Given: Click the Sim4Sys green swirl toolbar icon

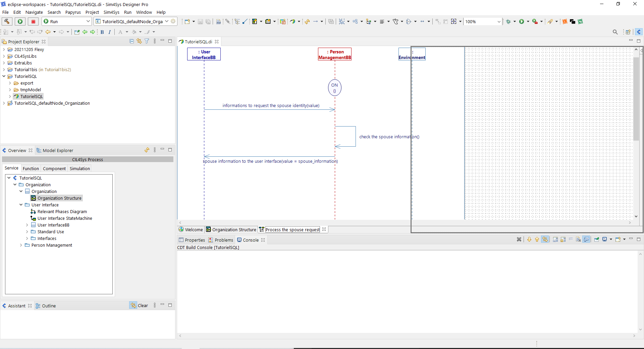Looking at the screenshot, I should pos(292,21).
